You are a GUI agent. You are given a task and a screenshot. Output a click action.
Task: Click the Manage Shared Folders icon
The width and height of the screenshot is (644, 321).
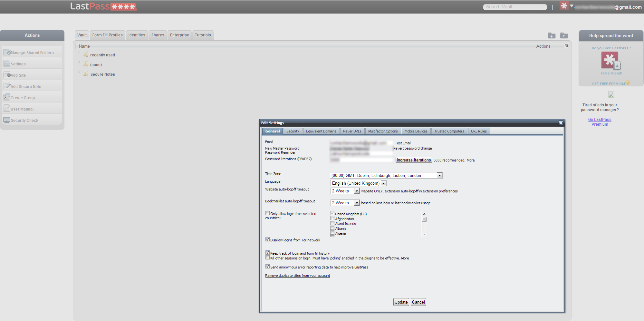[7, 52]
